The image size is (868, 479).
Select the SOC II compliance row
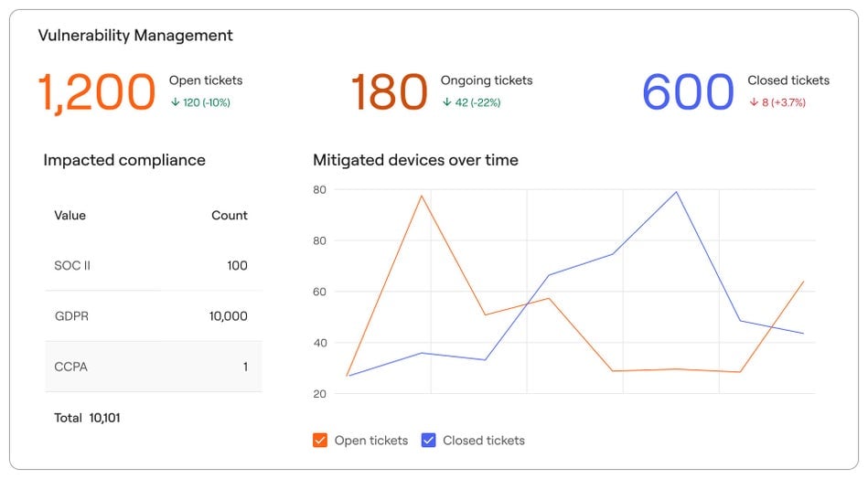tap(153, 266)
